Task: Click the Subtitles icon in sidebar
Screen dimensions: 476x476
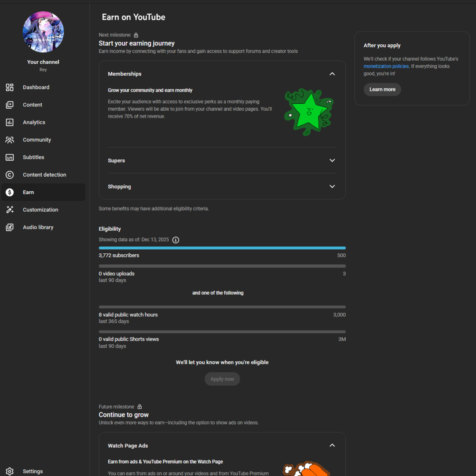Action: [10, 157]
